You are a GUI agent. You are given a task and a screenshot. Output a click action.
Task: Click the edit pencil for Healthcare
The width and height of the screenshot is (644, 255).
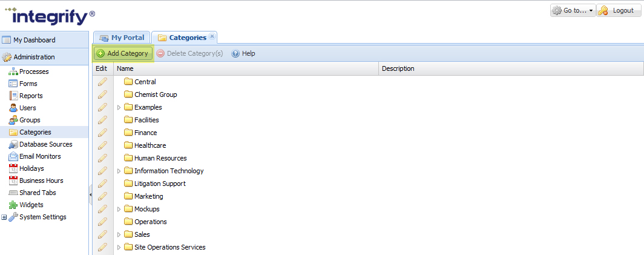(103, 145)
